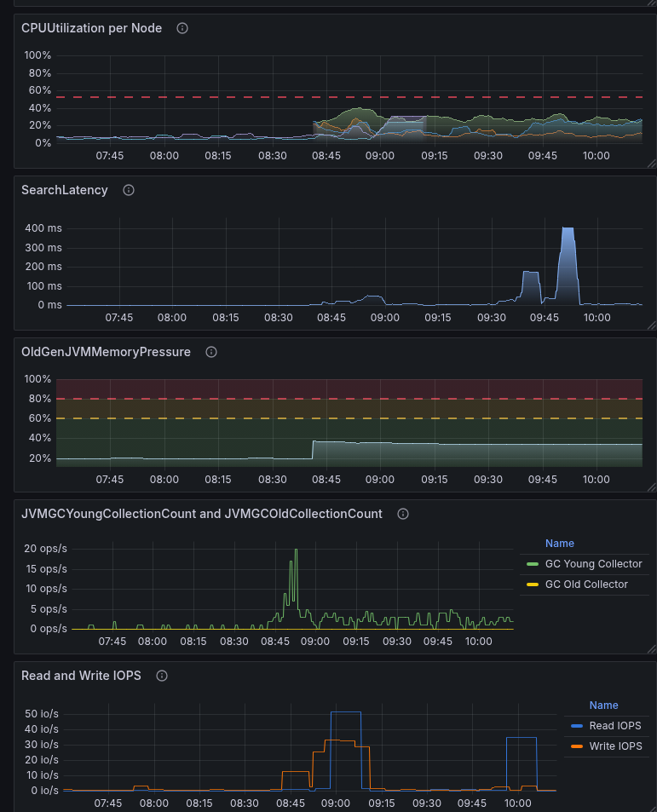Click the Read and Write IOPS panel title

pyautogui.click(x=81, y=676)
